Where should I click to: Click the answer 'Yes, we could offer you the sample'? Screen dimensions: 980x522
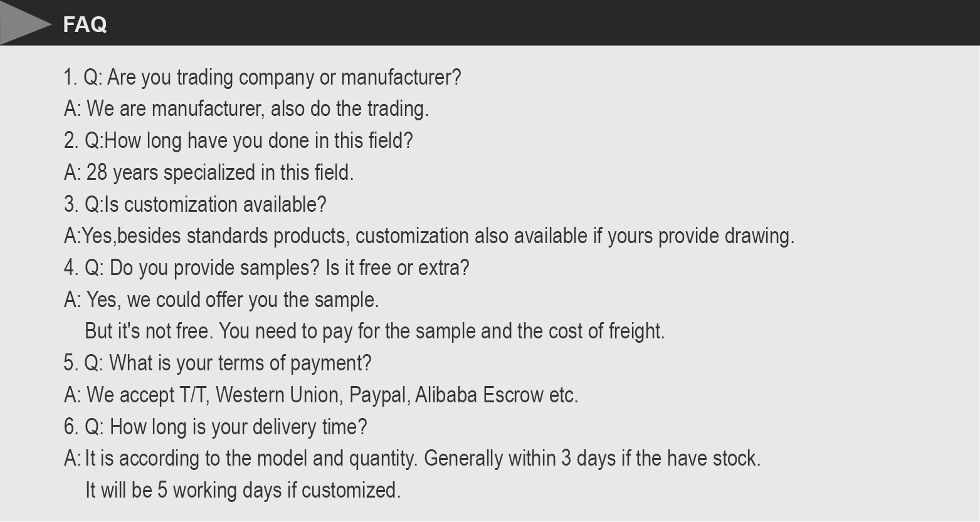pyautogui.click(x=221, y=300)
